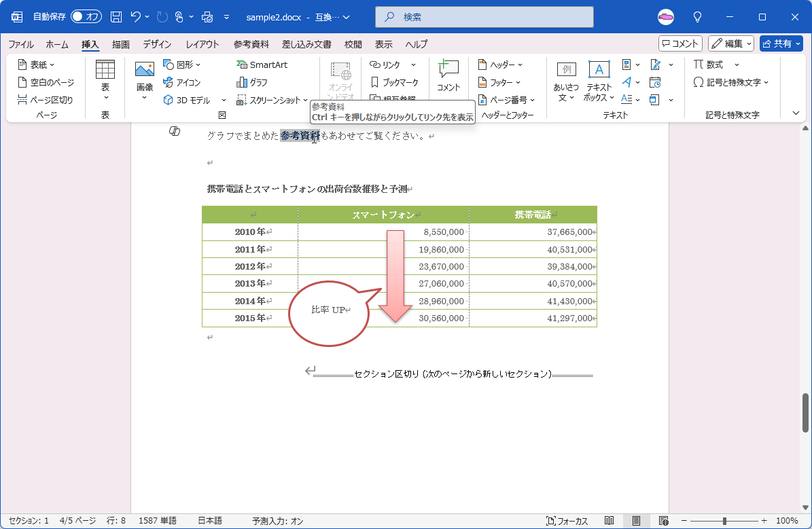Switch to the 表示 tab

(384, 45)
